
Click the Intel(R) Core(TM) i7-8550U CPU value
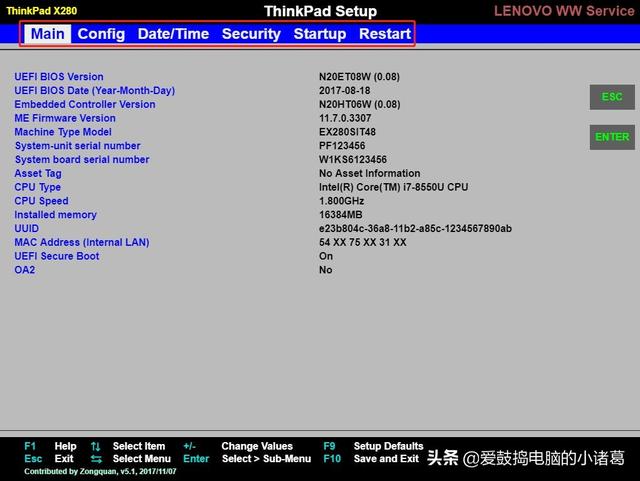(393, 187)
